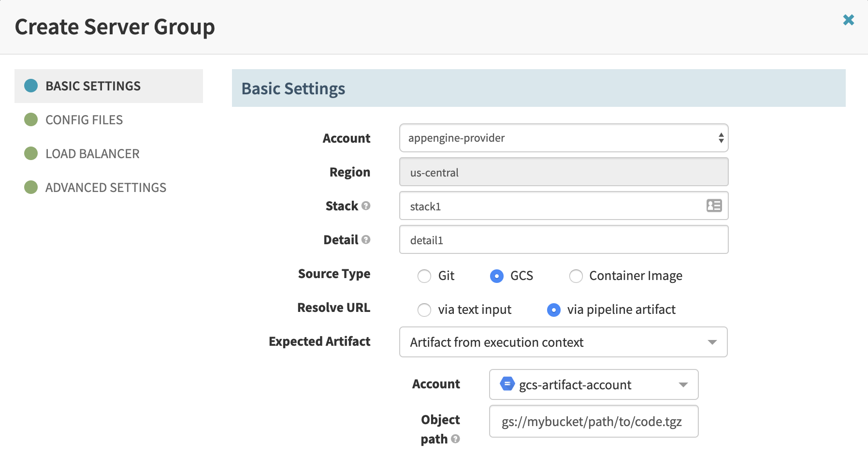The height and width of the screenshot is (457, 868).
Task: Open the Stack field template picker icon
Action: click(714, 206)
